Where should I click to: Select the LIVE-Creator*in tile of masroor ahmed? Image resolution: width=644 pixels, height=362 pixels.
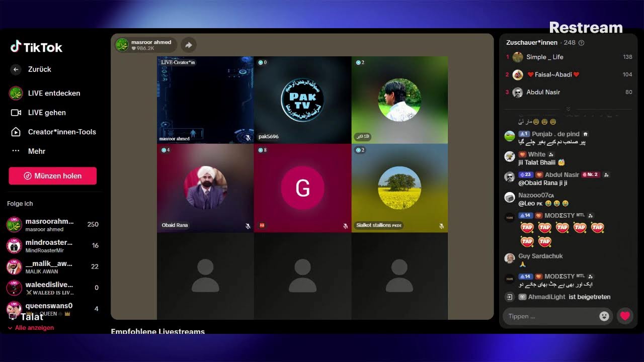pyautogui.click(x=205, y=100)
